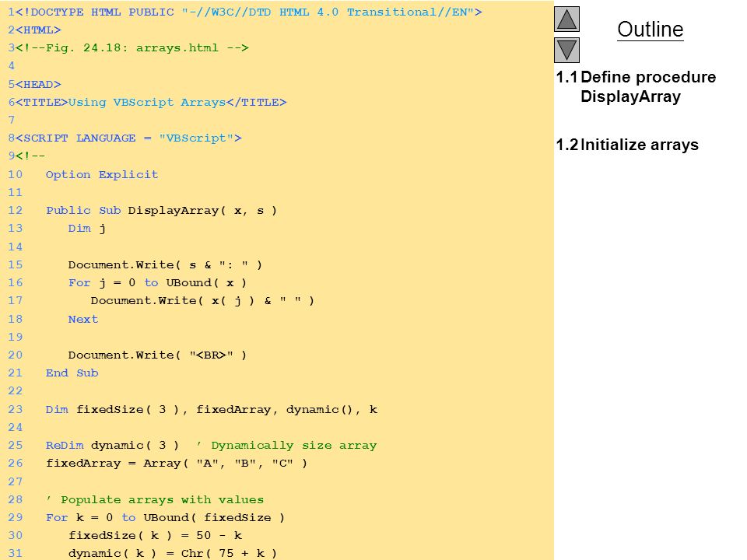Click Public Sub DisplayArray declaration
This screenshot has height=560, width=747.
coord(162,211)
